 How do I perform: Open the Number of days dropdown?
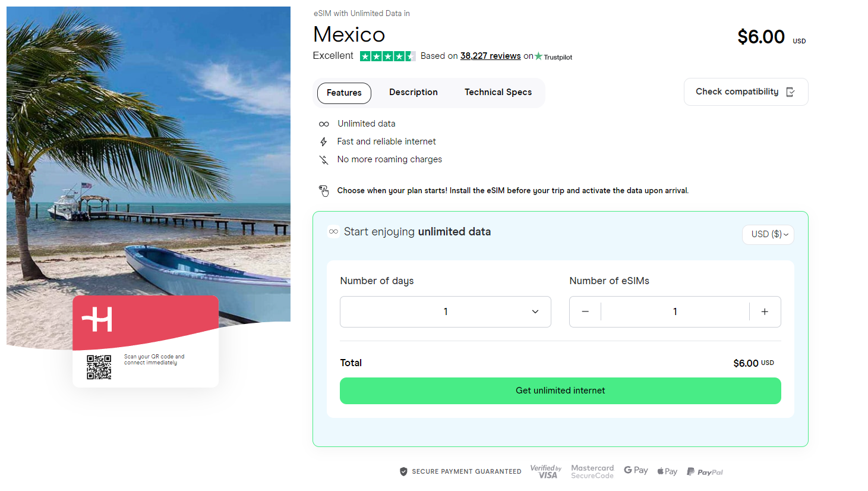coord(445,311)
